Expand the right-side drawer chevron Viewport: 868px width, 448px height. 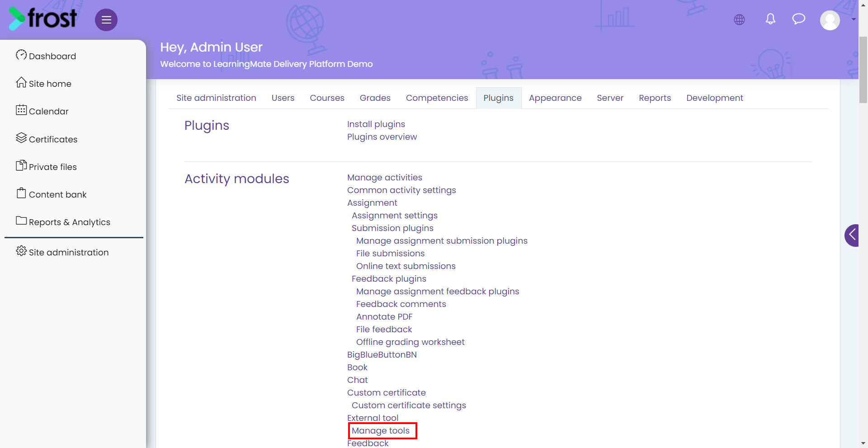(852, 235)
